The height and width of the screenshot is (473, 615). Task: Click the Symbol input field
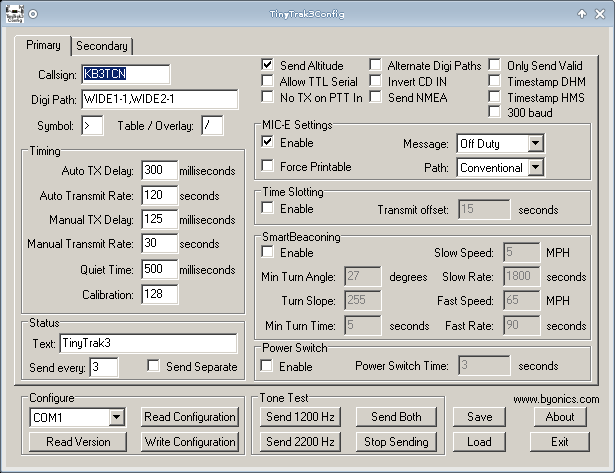coord(92,126)
